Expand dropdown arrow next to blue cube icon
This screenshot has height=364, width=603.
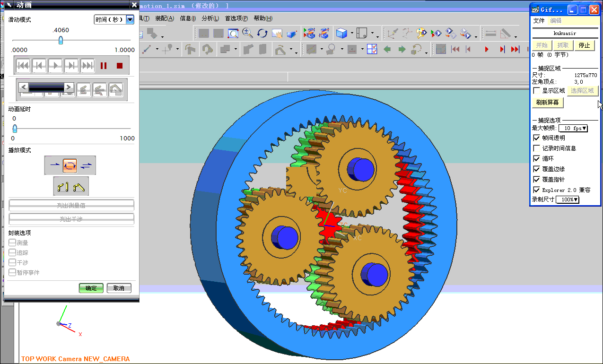click(352, 34)
